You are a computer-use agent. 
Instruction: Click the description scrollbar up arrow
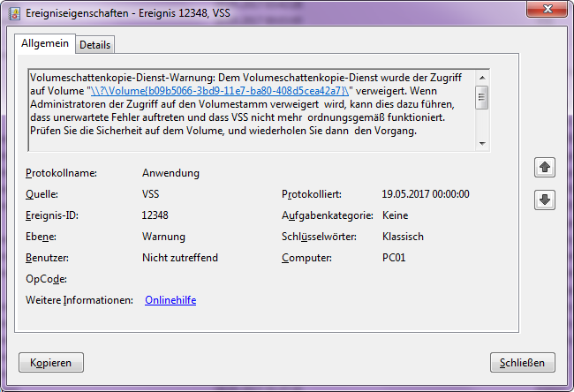(x=482, y=76)
